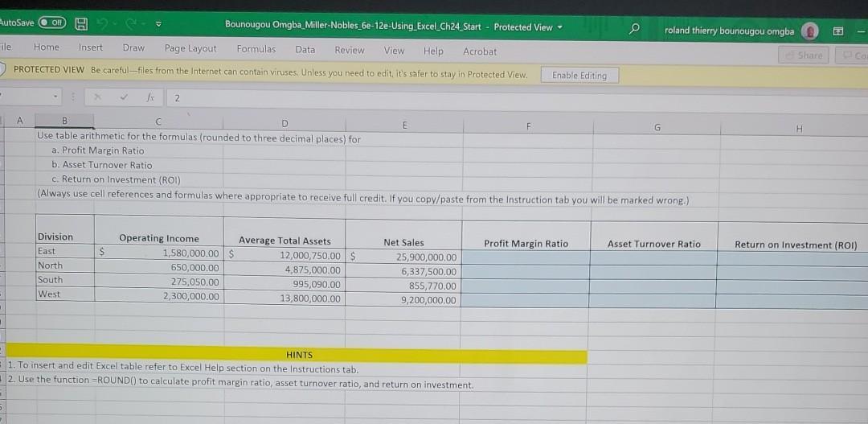The width and height of the screenshot is (868, 424).
Task: Click the Save floppy disk icon
Action: (81, 24)
